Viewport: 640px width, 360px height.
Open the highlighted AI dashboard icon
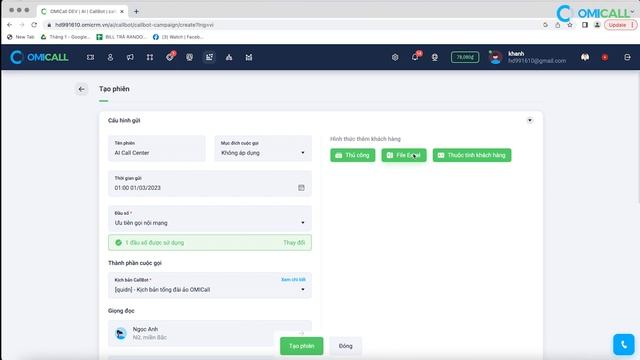tap(209, 58)
